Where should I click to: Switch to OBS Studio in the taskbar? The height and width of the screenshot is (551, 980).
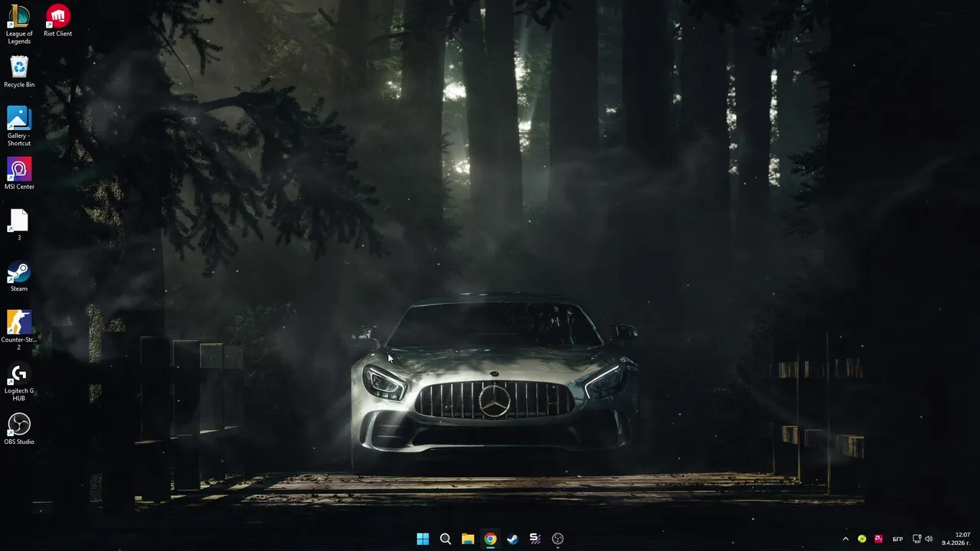click(557, 539)
